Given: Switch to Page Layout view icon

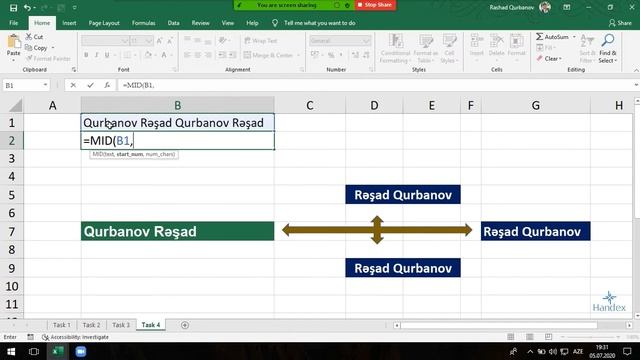Looking at the screenshot, I should pos(530,337).
